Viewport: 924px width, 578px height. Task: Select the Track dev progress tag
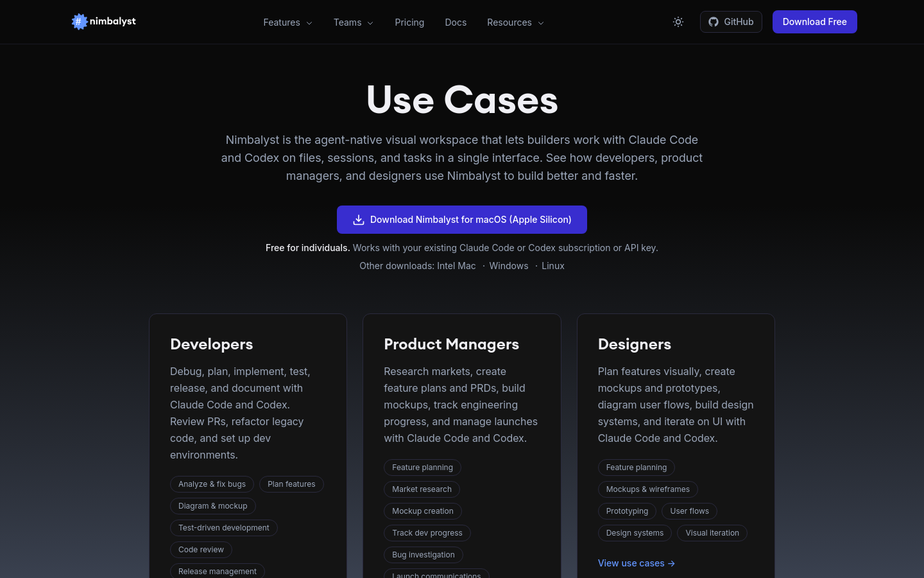[427, 533]
